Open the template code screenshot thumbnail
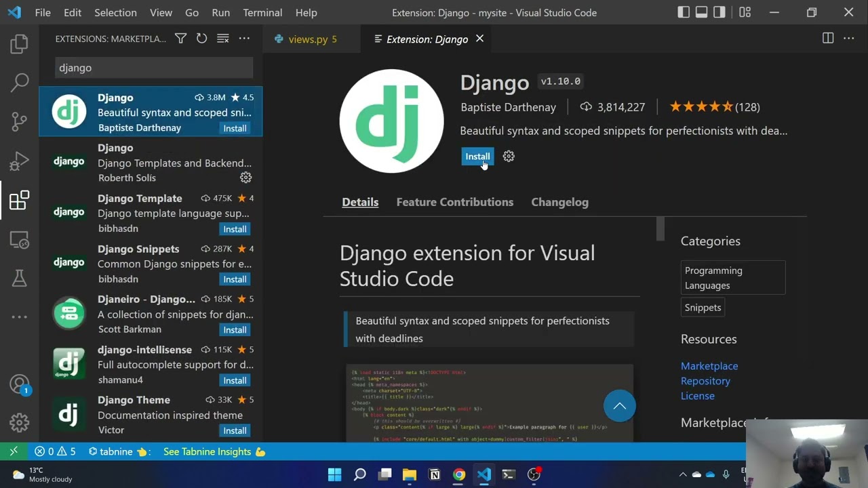This screenshot has height=488, width=868. click(490, 403)
